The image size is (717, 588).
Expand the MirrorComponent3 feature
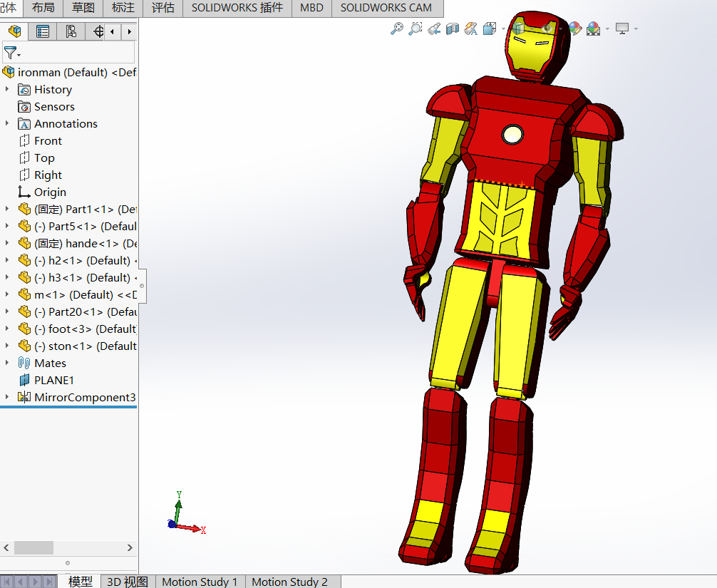[7, 397]
